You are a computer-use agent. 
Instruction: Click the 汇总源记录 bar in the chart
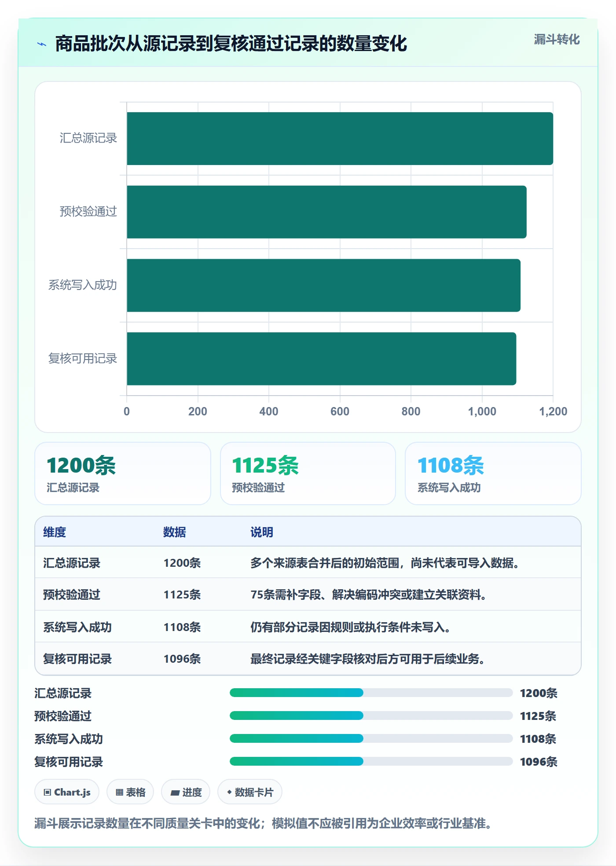340,139
